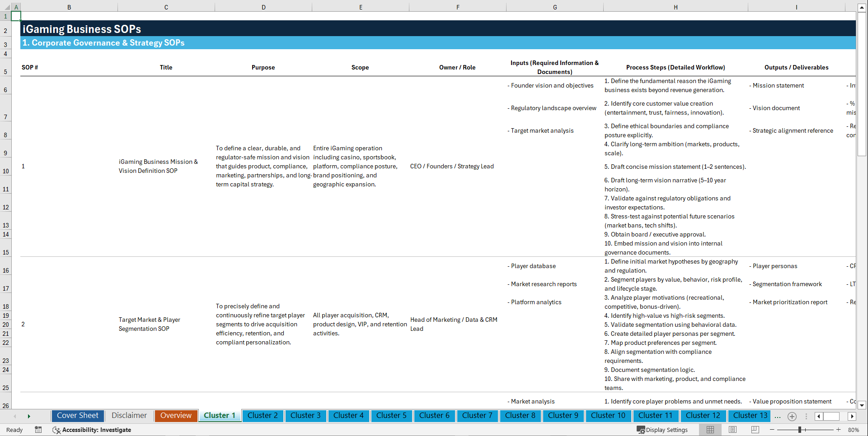Add a new worksheet with the plus icon

(792, 416)
